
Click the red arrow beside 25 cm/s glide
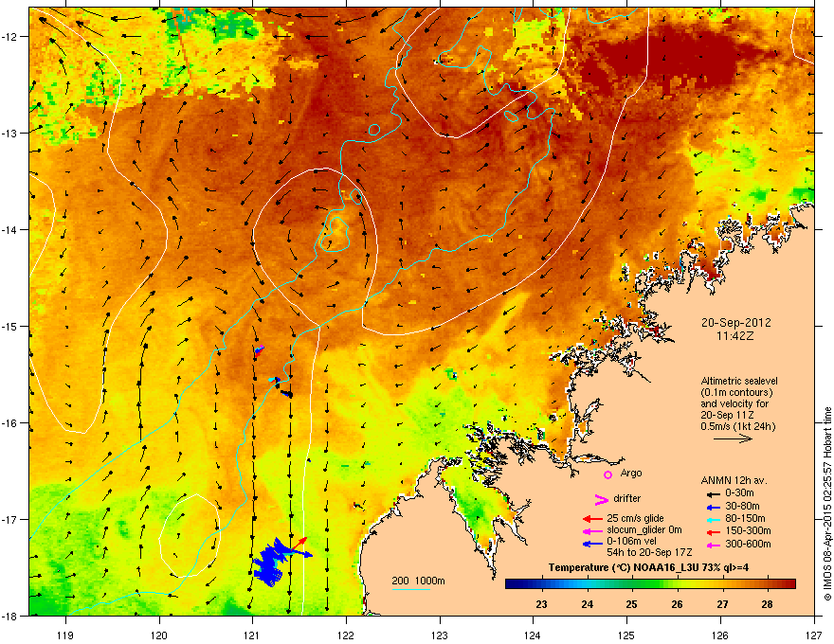(592, 519)
